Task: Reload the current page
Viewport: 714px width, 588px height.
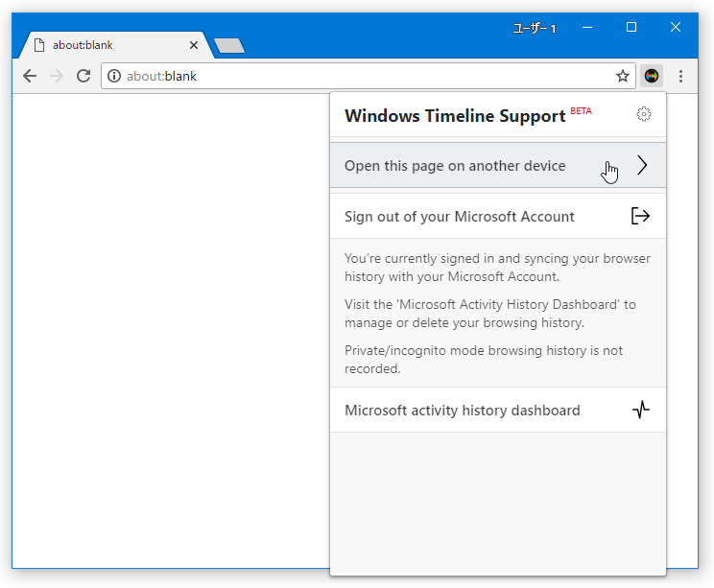Action: (x=83, y=76)
